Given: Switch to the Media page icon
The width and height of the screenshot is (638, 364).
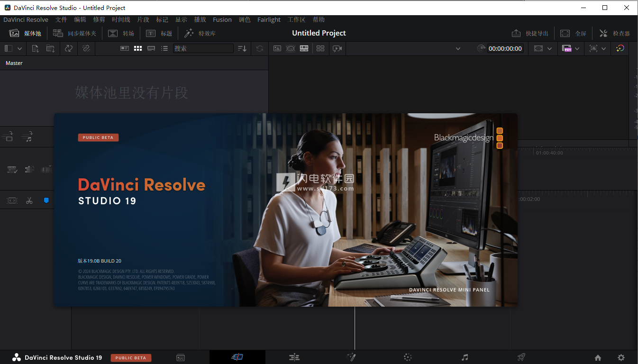Looking at the screenshot, I should tap(181, 357).
